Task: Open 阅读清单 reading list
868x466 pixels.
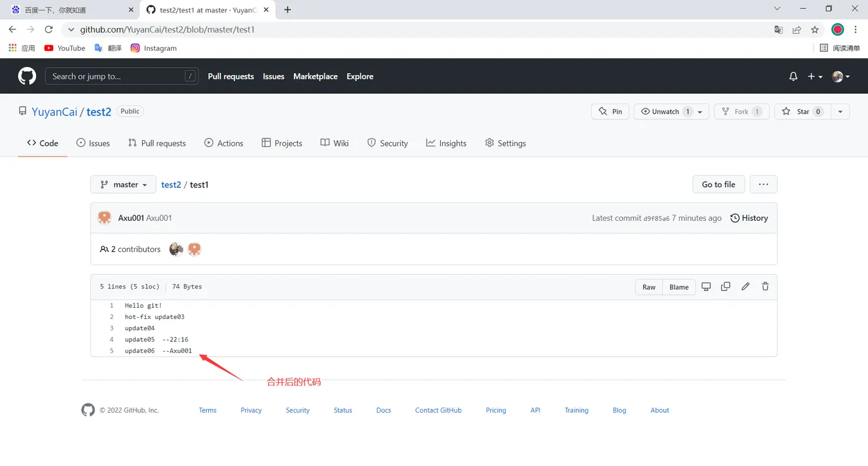Action: (840, 48)
